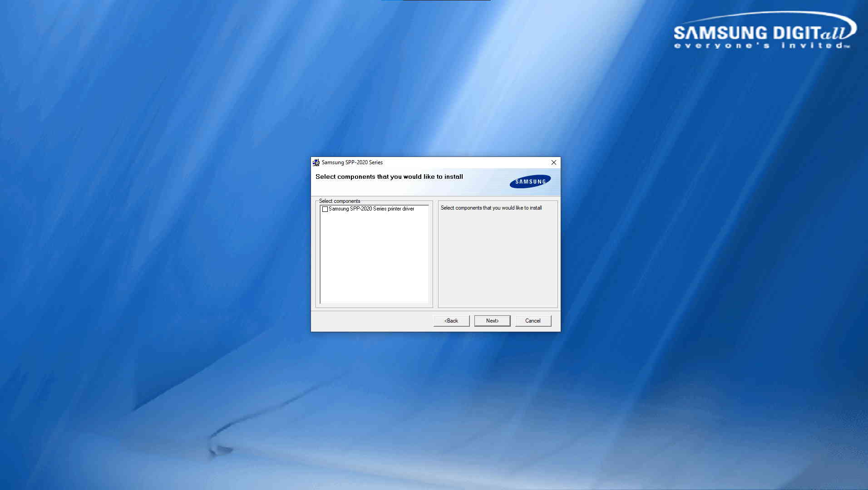Close the Samsung SPP-2020 Series dialog
Image resolution: width=868 pixels, height=490 pixels.
(553, 162)
